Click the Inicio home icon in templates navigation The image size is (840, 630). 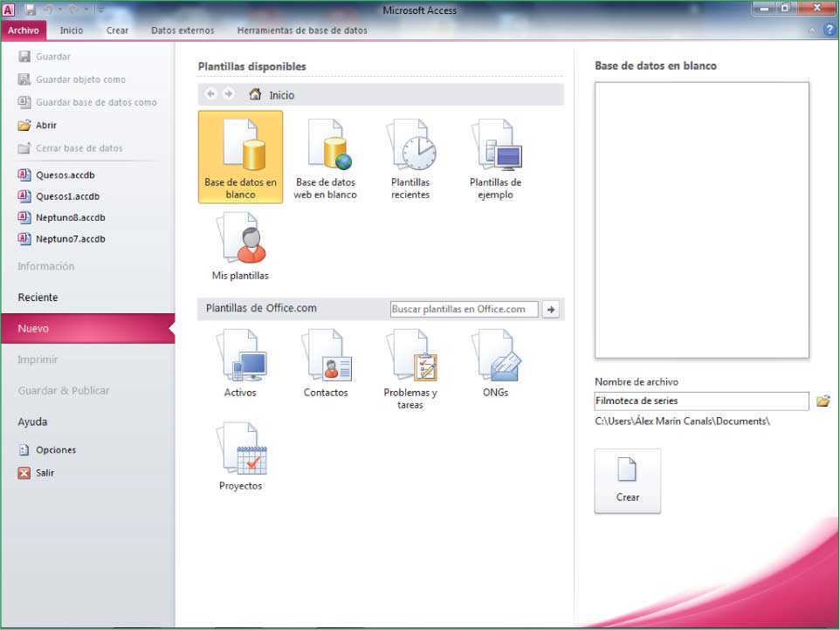[x=256, y=95]
